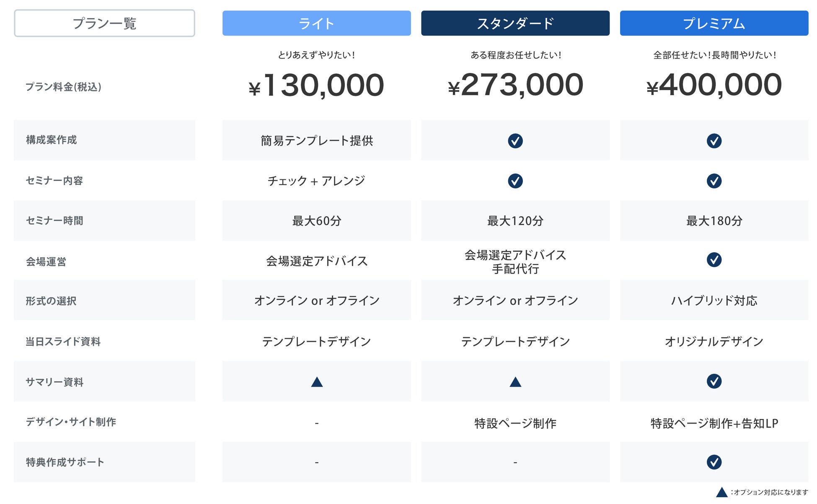Click Premium plan checkmark for 構成案作成
Viewport: 817px width, 504px height.
tap(714, 141)
